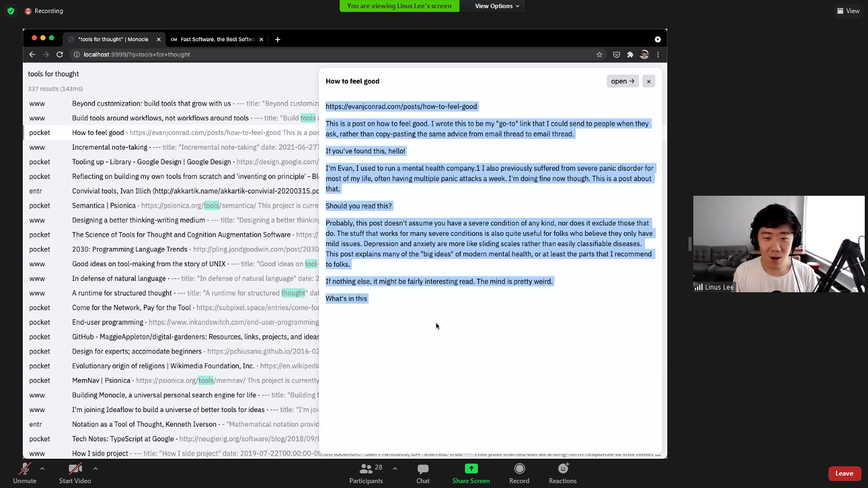Open the Reactions menu
Screen dimensions: 868x488
563,473
